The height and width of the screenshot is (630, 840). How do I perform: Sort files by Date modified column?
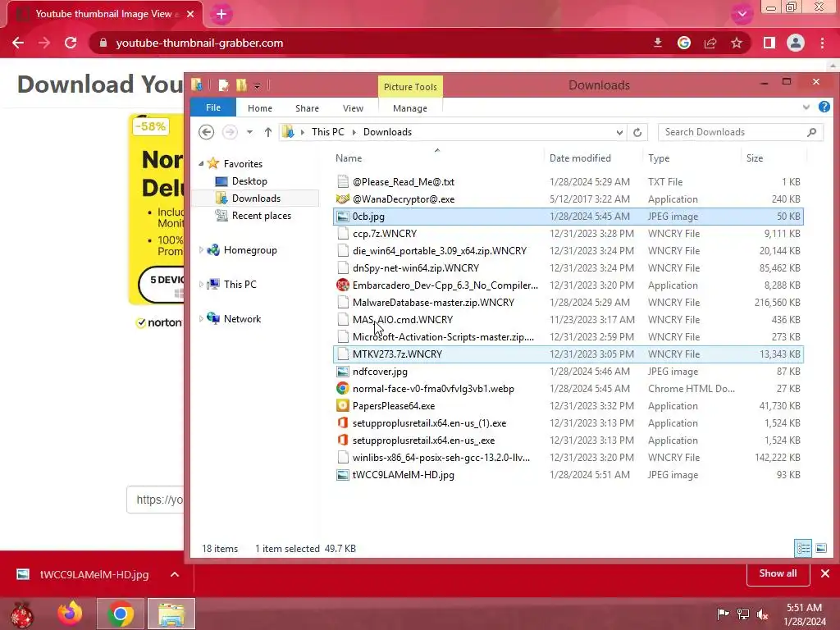[580, 158]
